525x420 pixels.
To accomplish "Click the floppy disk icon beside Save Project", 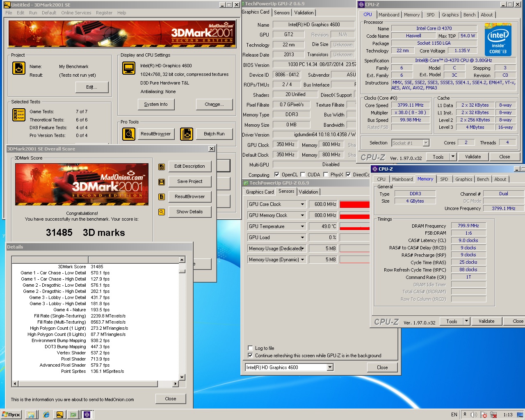I will pos(162,182).
